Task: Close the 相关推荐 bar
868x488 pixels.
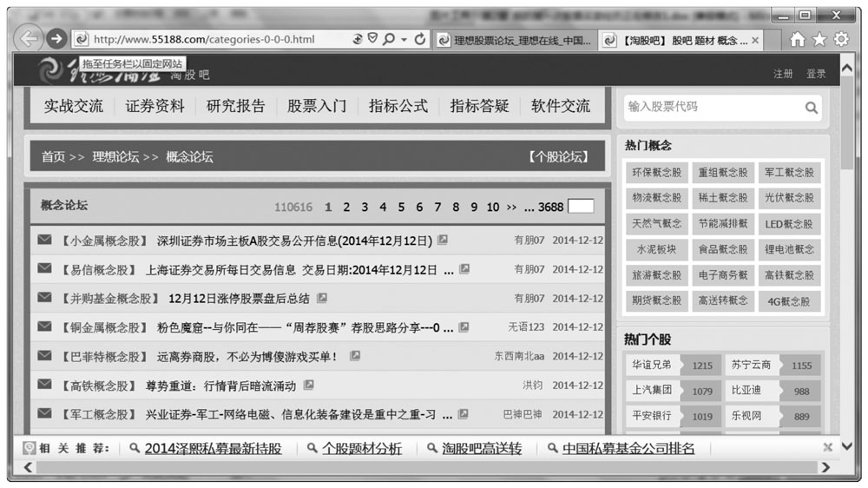Action: click(x=827, y=447)
